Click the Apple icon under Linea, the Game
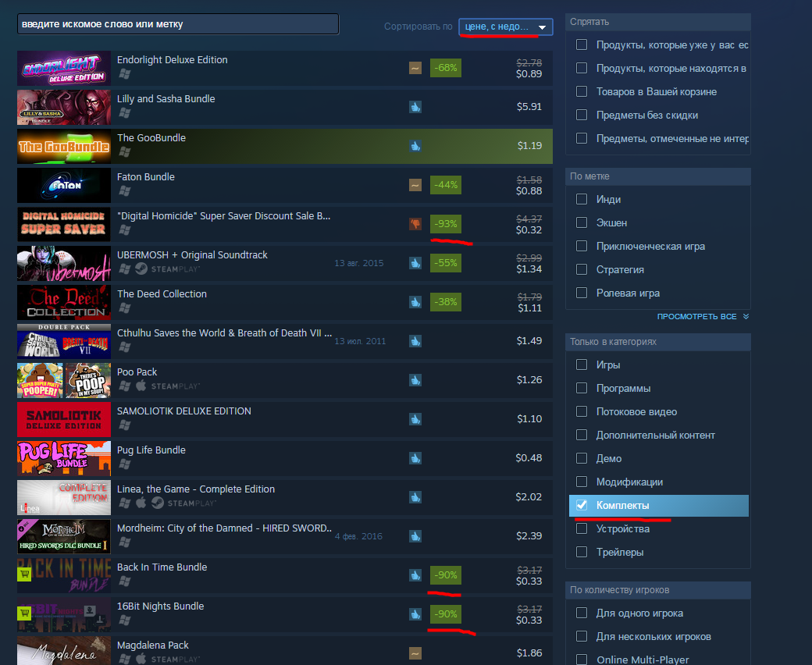Screen dimensions: 812x665 [141, 503]
